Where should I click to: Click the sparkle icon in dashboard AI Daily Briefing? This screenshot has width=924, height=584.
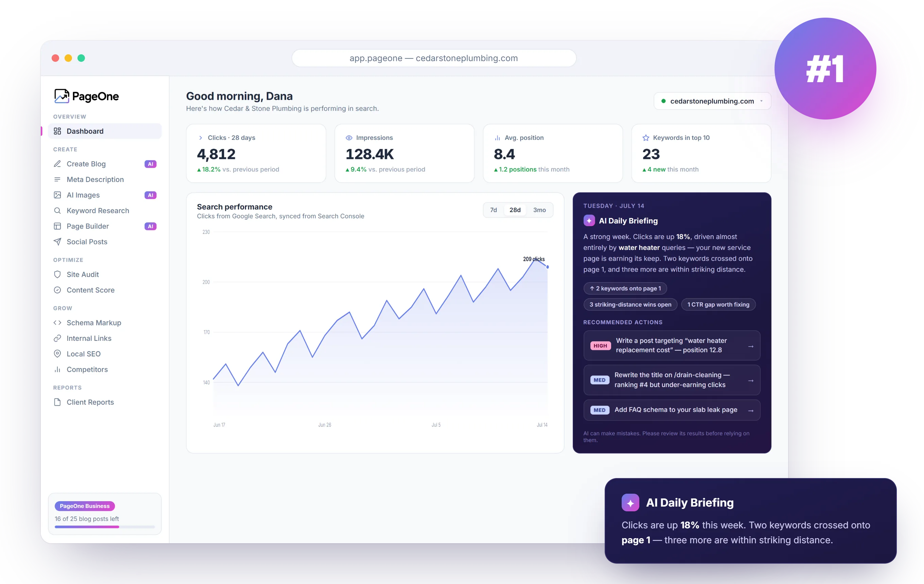pyautogui.click(x=589, y=220)
